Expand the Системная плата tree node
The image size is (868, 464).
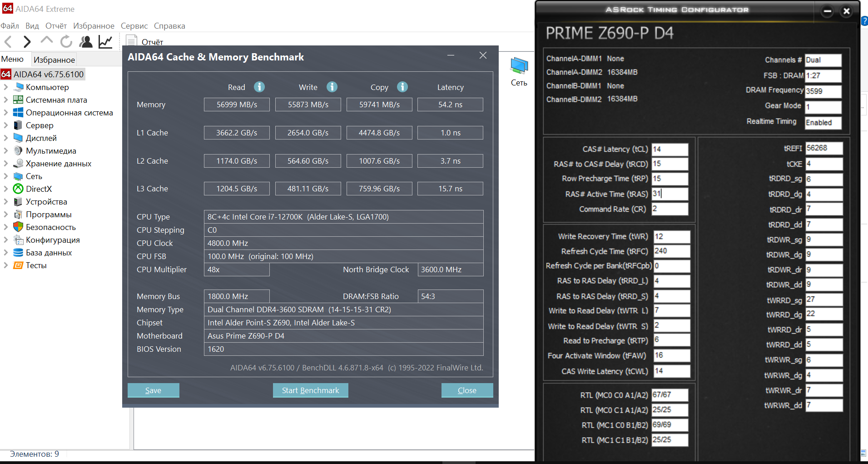[6, 100]
